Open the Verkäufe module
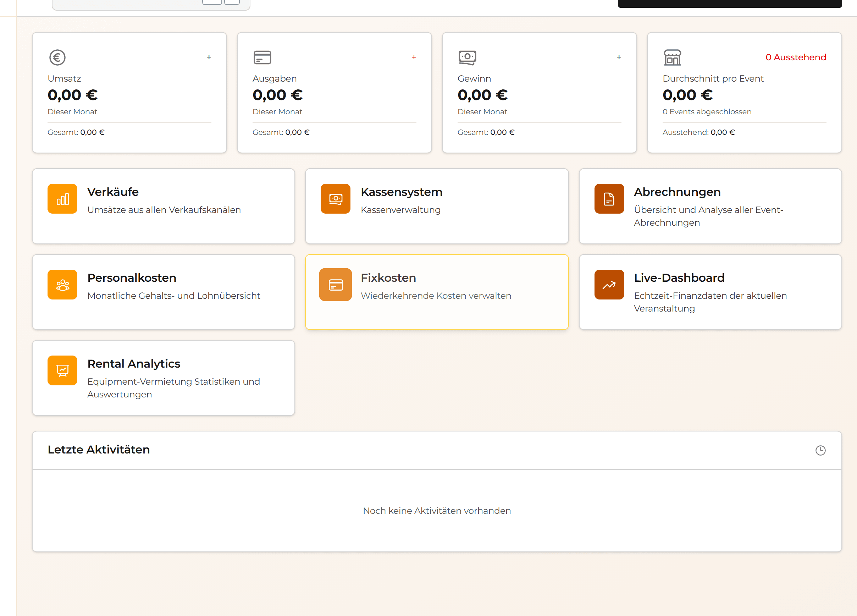Screen dimensions: 857x616 [x=113, y=192]
